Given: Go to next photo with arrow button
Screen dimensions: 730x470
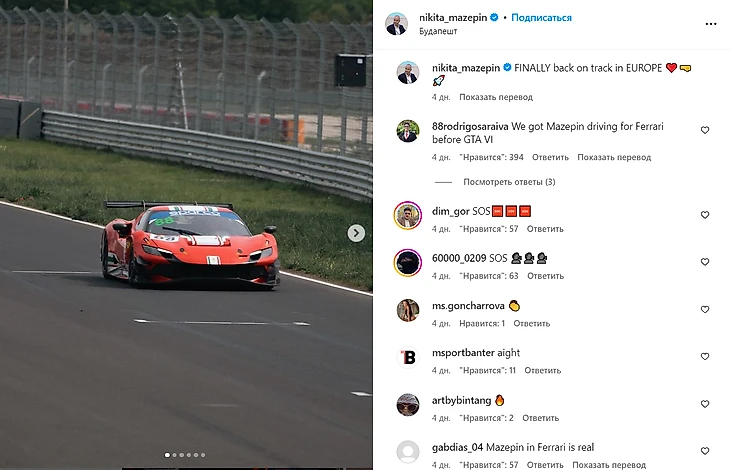Looking at the screenshot, I should pos(356,233).
